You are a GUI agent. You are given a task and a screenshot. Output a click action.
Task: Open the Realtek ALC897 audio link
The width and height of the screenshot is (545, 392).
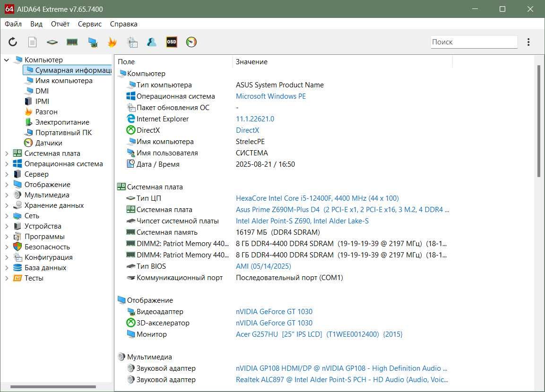click(342, 380)
